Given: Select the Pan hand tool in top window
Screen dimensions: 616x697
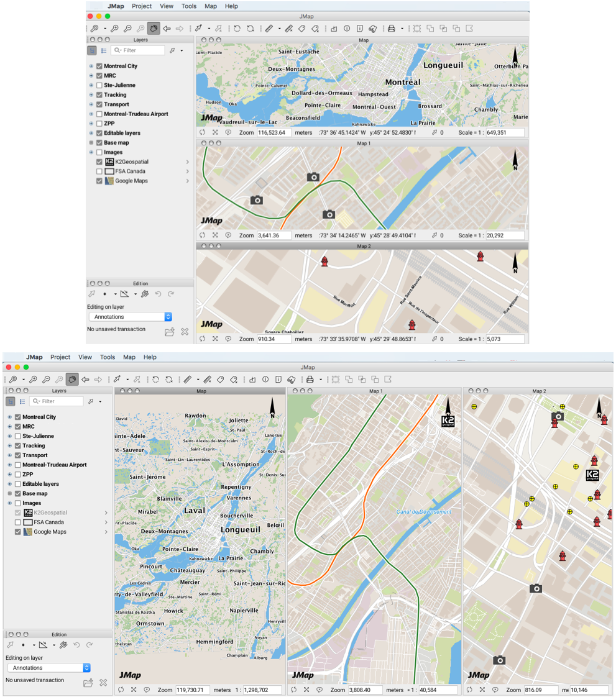Looking at the screenshot, I should click(153, 29).
